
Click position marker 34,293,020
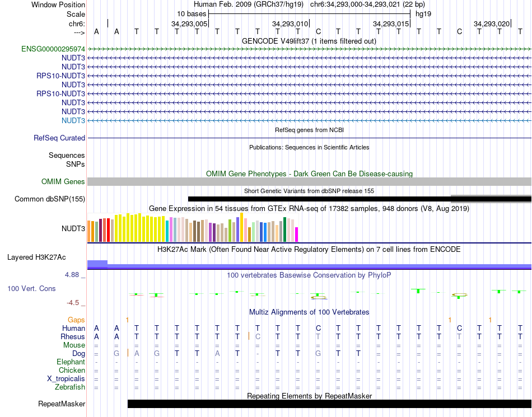pyautogui.click(x=492, y=24)
